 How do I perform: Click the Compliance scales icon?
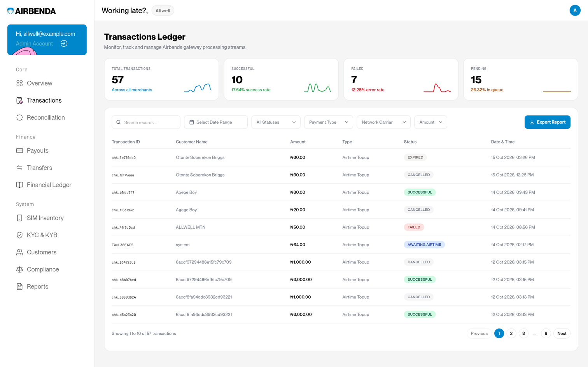click(x=19, y=269)
